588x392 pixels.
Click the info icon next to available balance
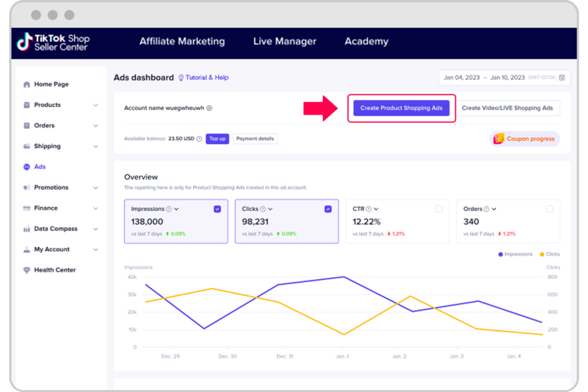coord(199,139)
